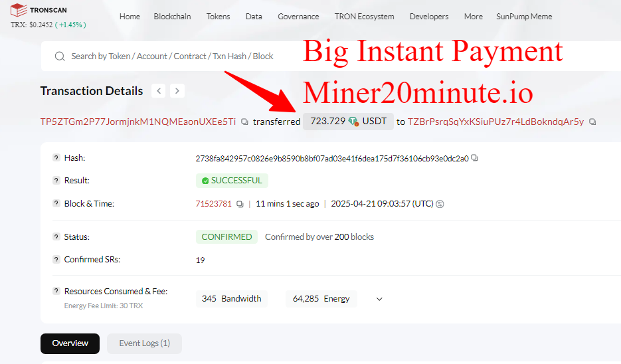Switch to Event Logs (1) tab
Viewport: 621px width, 364px height.
pos(145,343)
